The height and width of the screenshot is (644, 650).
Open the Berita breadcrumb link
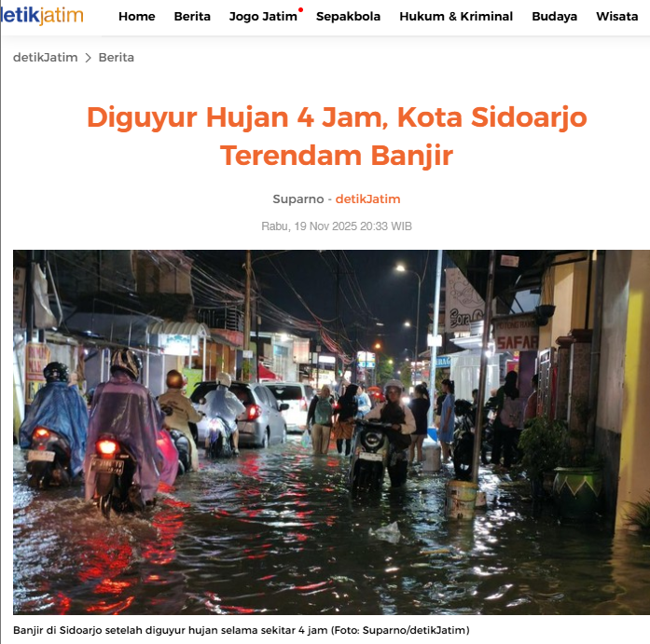[x=116, y=57]
